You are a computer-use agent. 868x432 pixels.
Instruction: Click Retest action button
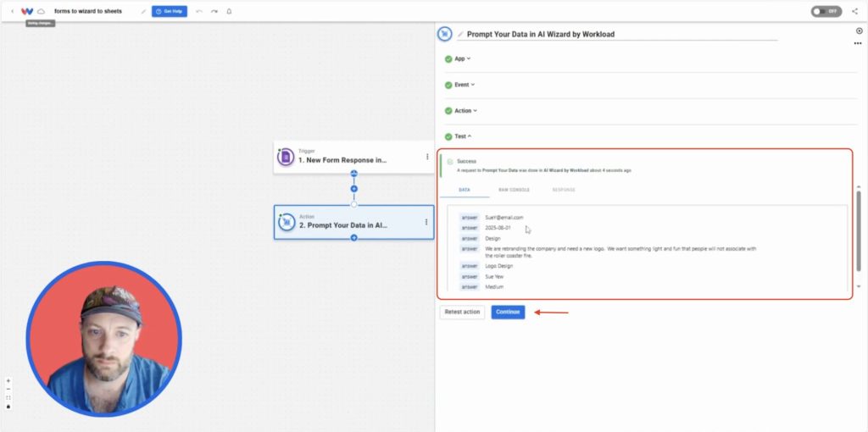tap(462, 312)
